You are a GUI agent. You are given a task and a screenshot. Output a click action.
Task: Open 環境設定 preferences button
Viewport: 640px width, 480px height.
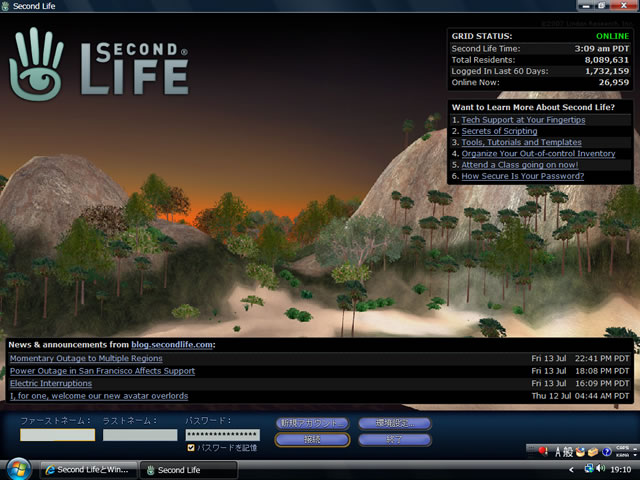click(394, 423)
